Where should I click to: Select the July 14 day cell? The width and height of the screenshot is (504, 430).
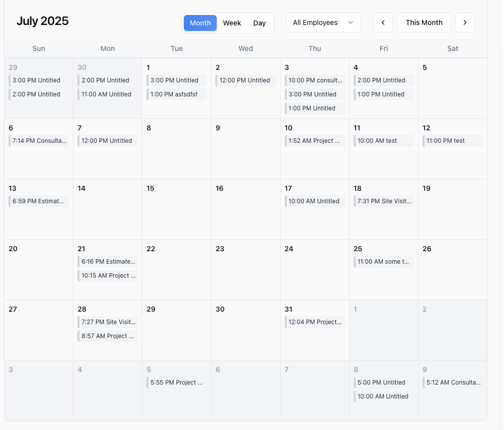coord(108,209)
